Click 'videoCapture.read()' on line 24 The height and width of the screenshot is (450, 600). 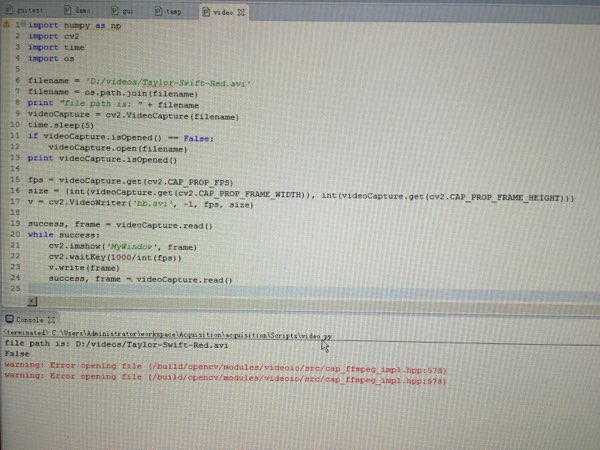click(184, 280)
